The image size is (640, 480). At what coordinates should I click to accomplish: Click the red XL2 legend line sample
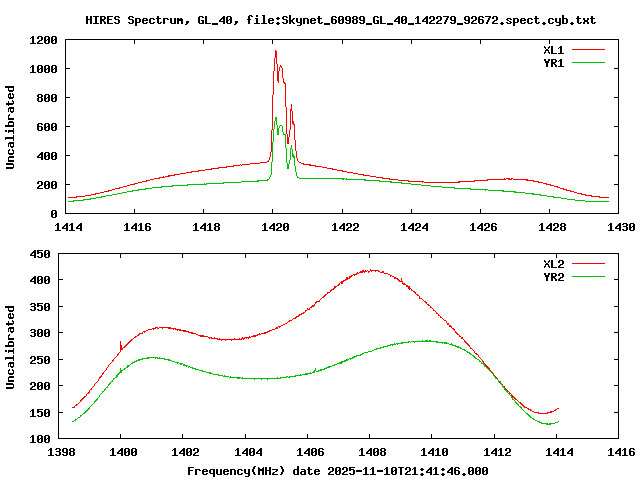[x=589, y=263]
